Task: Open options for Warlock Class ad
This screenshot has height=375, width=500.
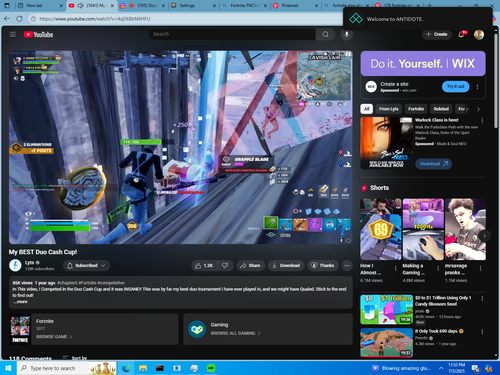Action: pos(482,120)
